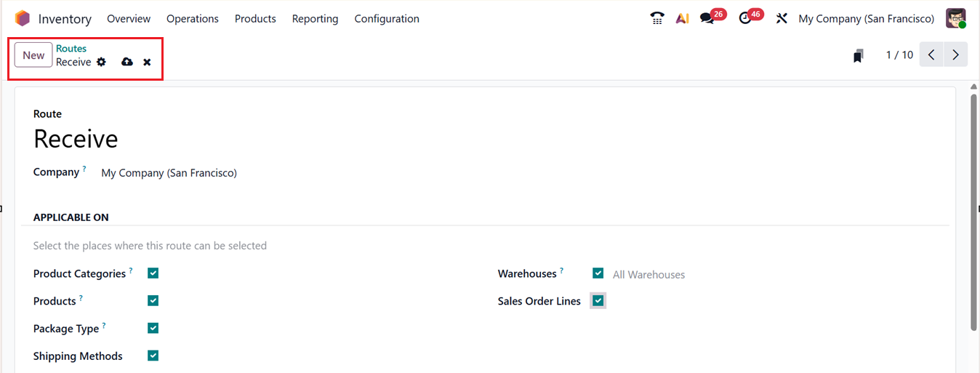Viewport: 980px width, 373px height.
Task: Open the VoIP phone icon
Action: [657, 19]
